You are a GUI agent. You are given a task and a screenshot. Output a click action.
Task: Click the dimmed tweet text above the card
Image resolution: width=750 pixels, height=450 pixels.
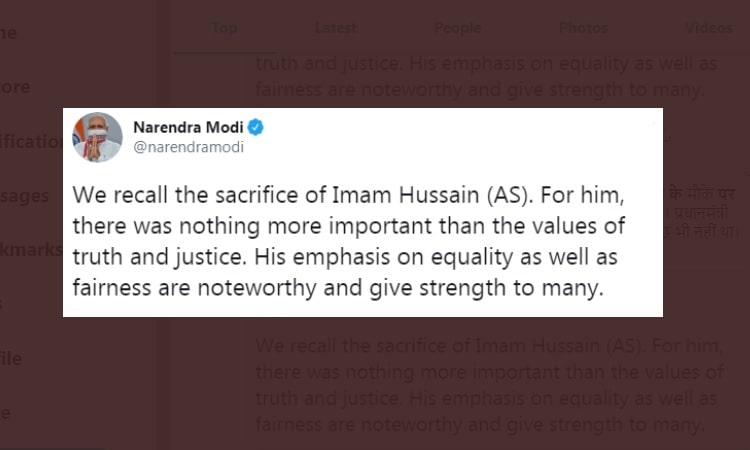[486, 77]
